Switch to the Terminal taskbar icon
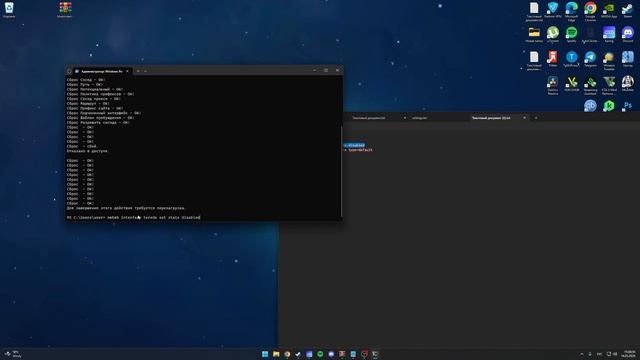The width and height of the screenshot is (640, 360). 375,354
